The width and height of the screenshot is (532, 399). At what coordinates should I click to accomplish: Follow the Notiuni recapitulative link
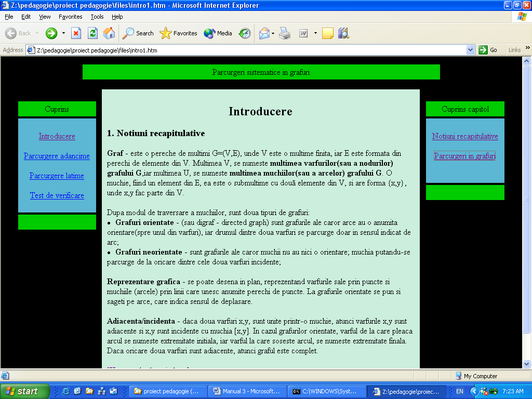pyautogui.click(x=465, y=136)
